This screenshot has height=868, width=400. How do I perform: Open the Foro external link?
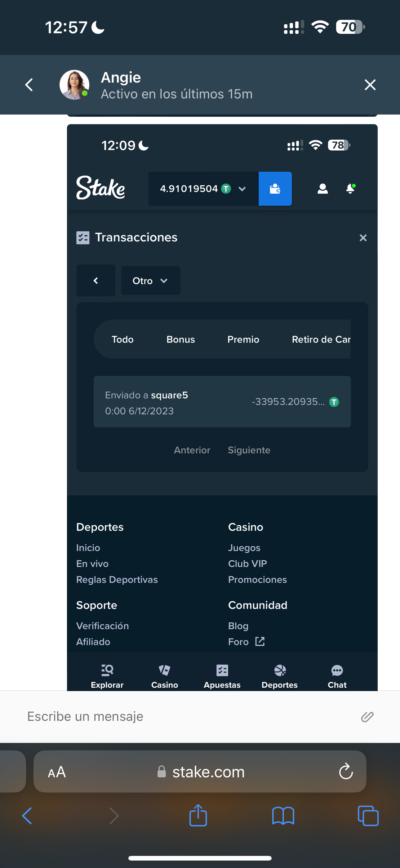pyautogui.click(x=246, y=642)
